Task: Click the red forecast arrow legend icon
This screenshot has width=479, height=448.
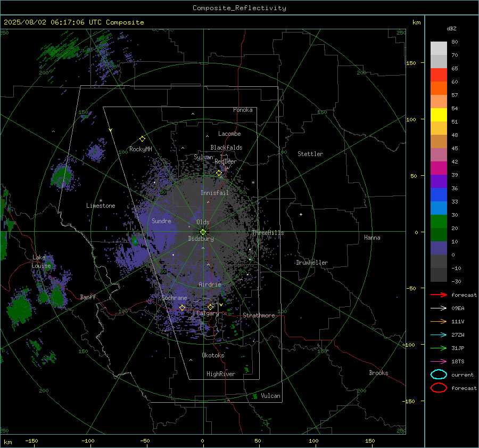Action: (439, 295)
